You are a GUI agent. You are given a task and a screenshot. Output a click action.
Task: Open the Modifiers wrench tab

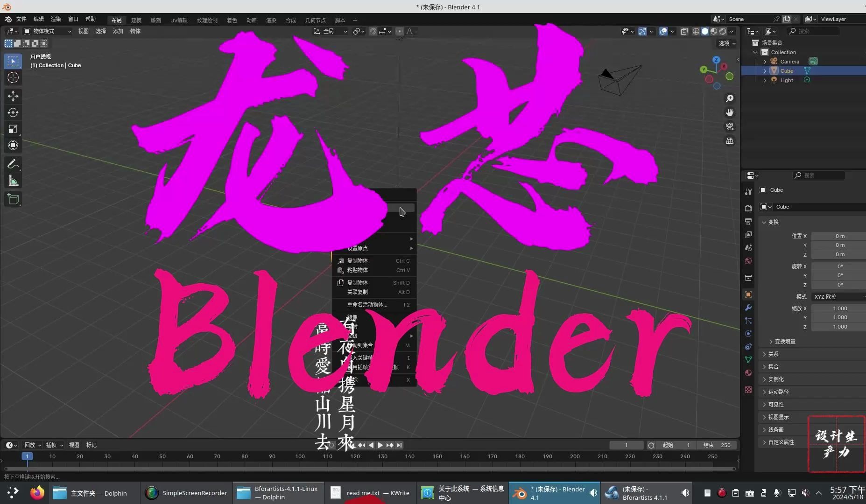click(748, 308)
